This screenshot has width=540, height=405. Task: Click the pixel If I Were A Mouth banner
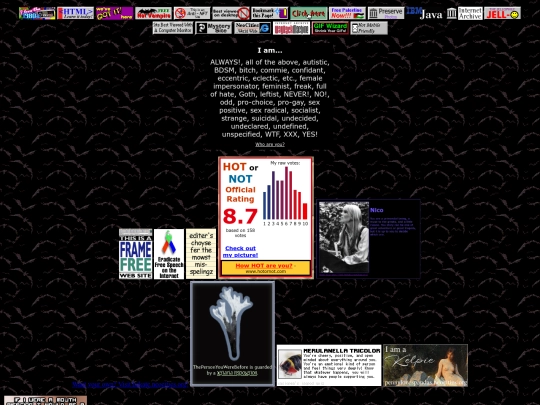tap(45, 400)
